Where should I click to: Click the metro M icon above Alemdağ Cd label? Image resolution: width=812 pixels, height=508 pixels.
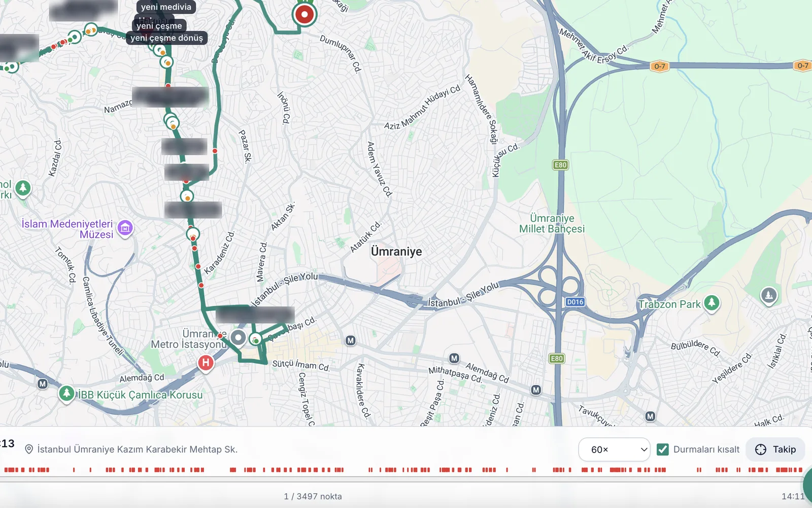pos(454,358)
